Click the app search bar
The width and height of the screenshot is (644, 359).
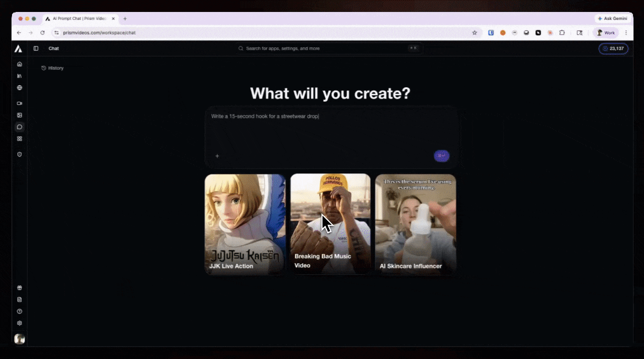coord(328,48)
